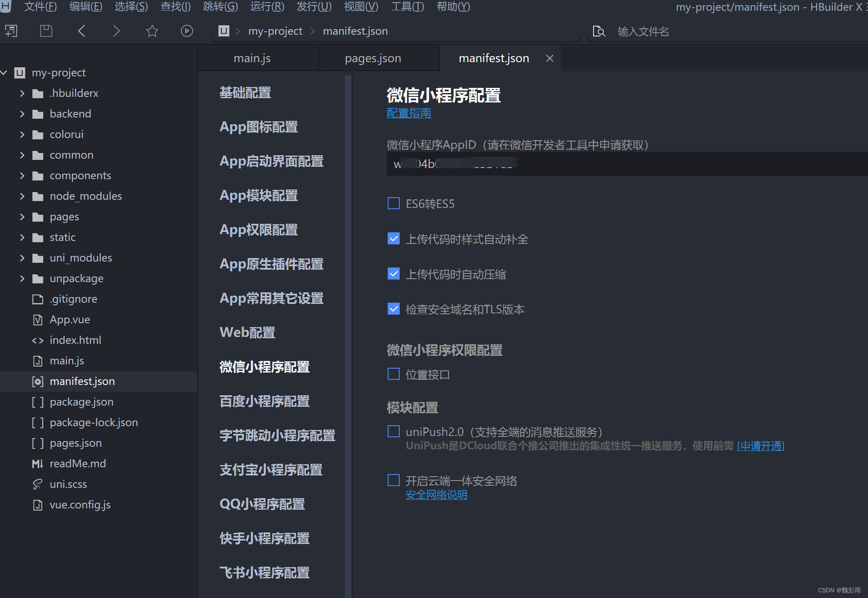Image resolution: width=868 pixels, height=598 pixels.
Task: Click the 申请开通 link for uniPush
Action: 760,446
